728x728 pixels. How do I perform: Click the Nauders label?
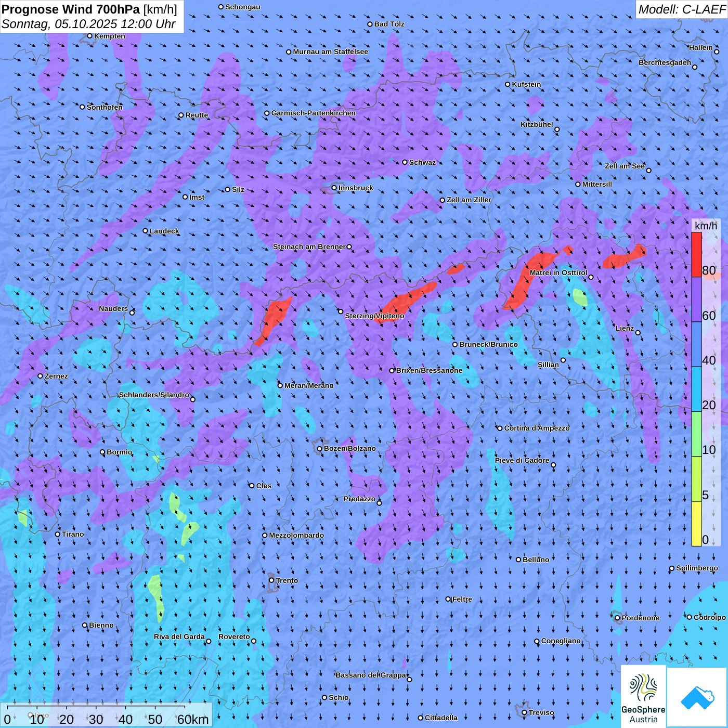(113, 308)
